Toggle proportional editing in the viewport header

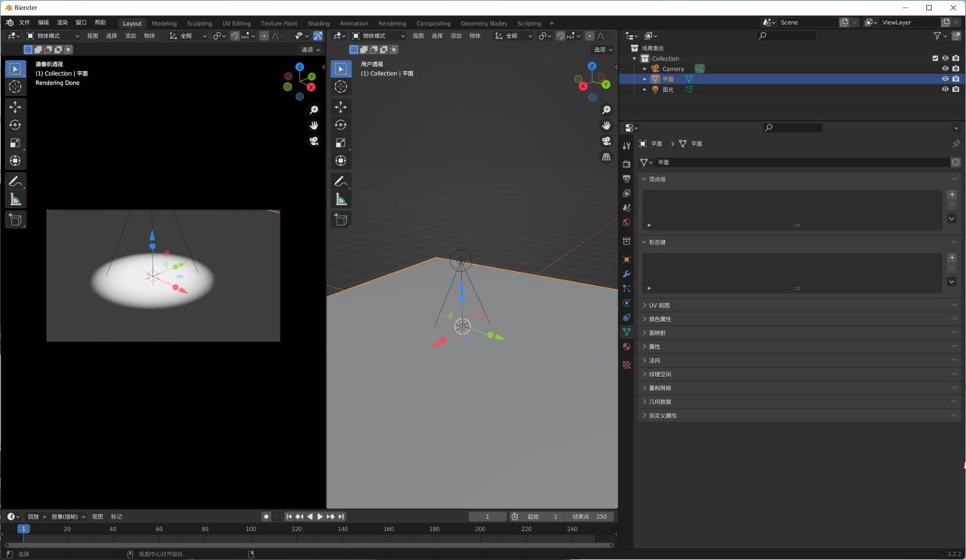coord(590,36)
